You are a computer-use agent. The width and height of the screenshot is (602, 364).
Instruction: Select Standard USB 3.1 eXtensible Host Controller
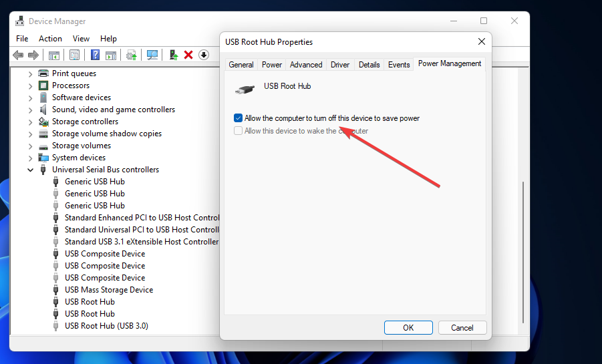[142, 242]
